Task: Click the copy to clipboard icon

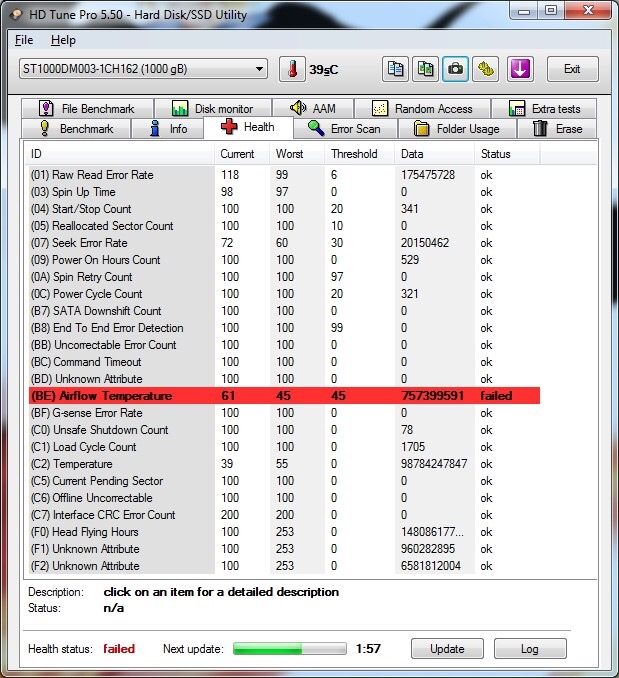Action: 395,69
